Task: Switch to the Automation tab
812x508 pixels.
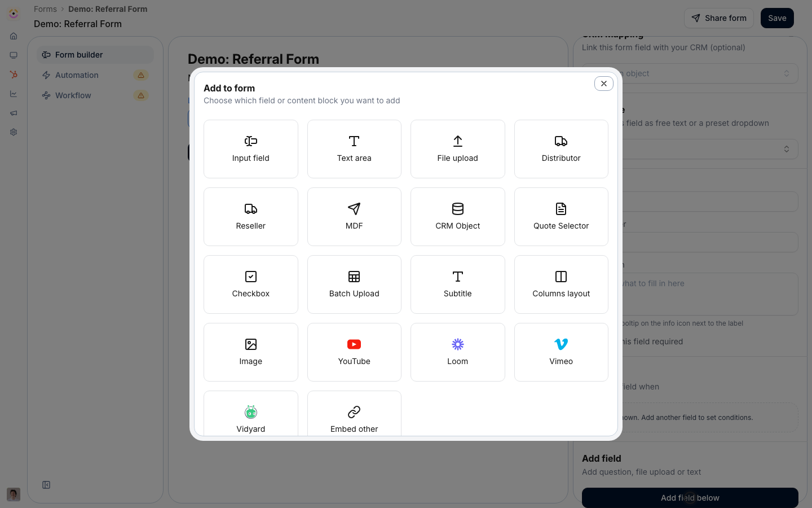Action: point(95,75)
